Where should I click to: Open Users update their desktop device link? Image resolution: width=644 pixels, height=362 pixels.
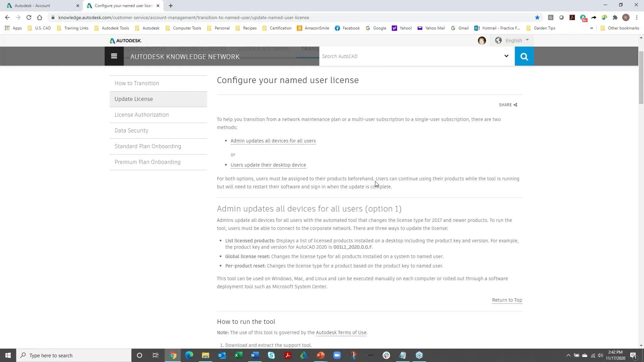[x=268, y=165]
